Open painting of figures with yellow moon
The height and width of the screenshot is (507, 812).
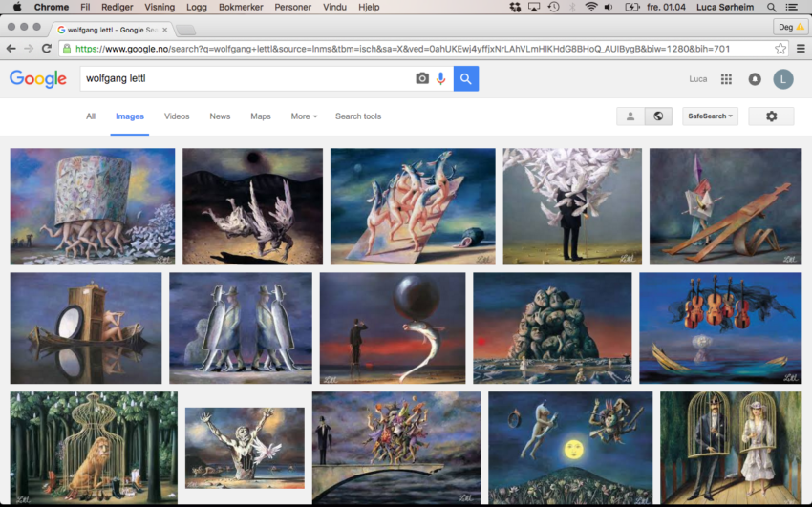click(570, 448)
